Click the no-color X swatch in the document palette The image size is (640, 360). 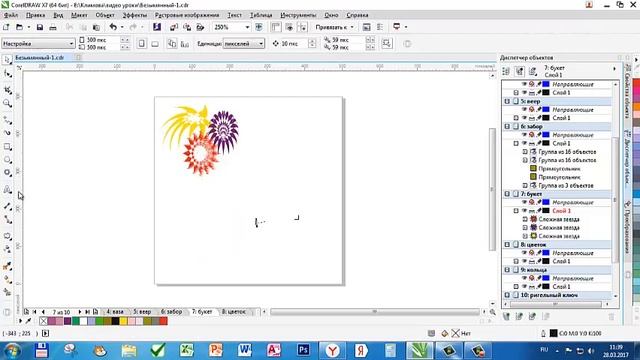[x=43, y=321]
